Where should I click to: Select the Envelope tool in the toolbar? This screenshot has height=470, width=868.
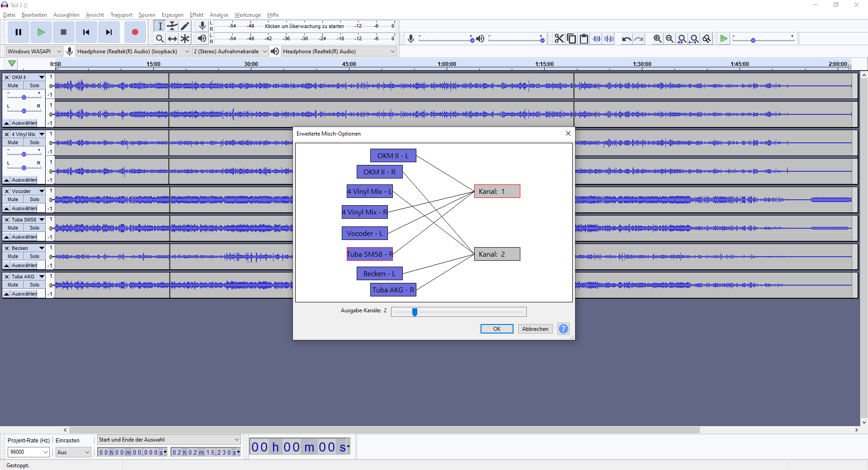coord(172,26)
